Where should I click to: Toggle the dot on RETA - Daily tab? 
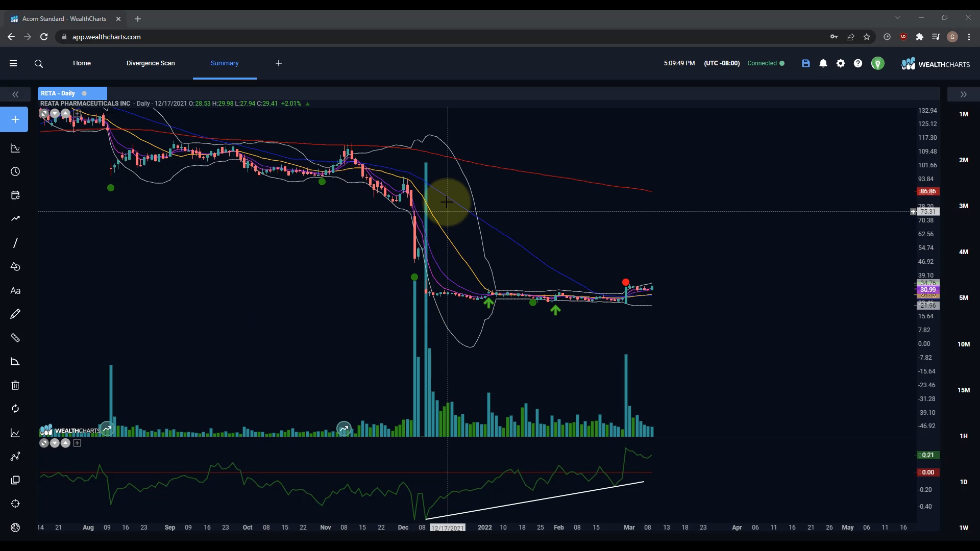[x=84, y=93]
